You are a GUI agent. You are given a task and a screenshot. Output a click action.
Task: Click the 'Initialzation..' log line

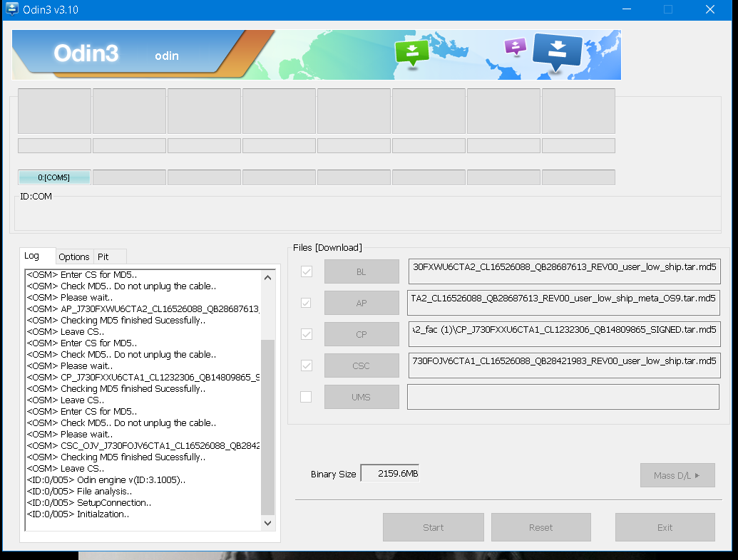tap(78, 514)
